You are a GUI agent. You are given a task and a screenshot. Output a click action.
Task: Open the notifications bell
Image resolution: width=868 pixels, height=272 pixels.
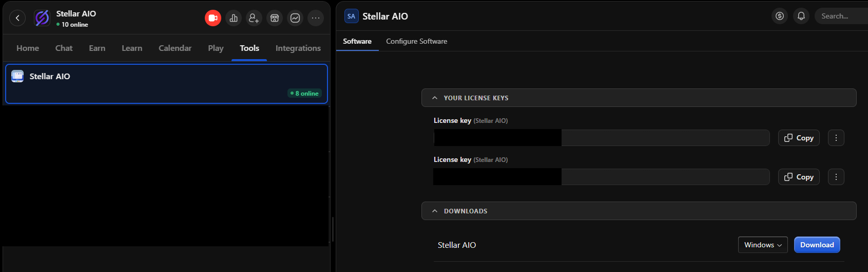pos(801,16)
